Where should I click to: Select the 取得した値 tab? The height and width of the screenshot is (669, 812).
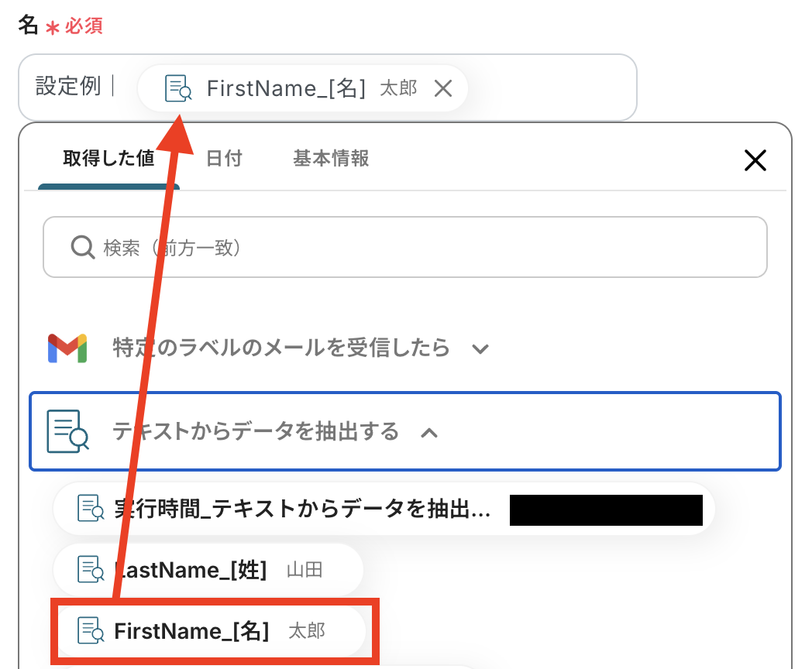(x=108, y=158)
